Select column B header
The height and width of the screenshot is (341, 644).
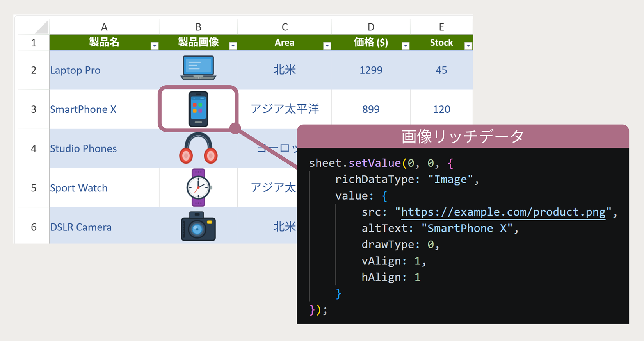198,27
